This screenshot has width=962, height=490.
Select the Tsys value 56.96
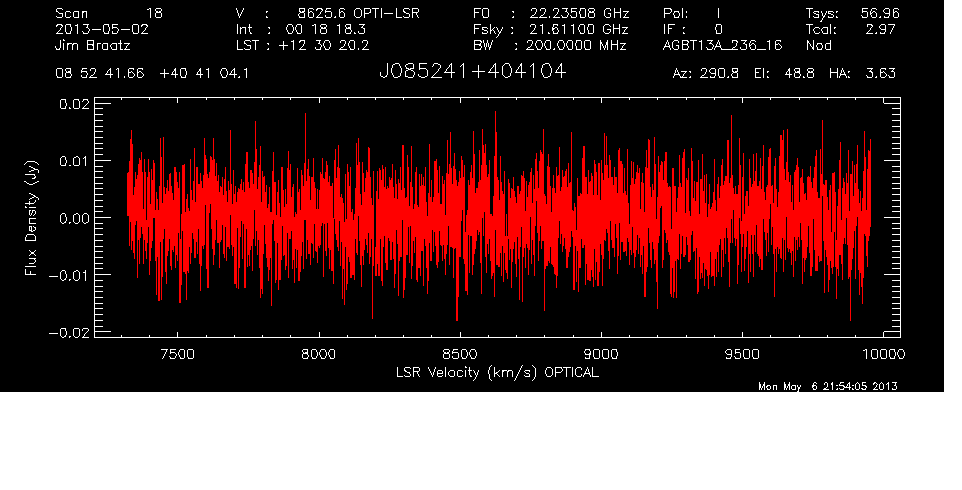click(880, 13)
